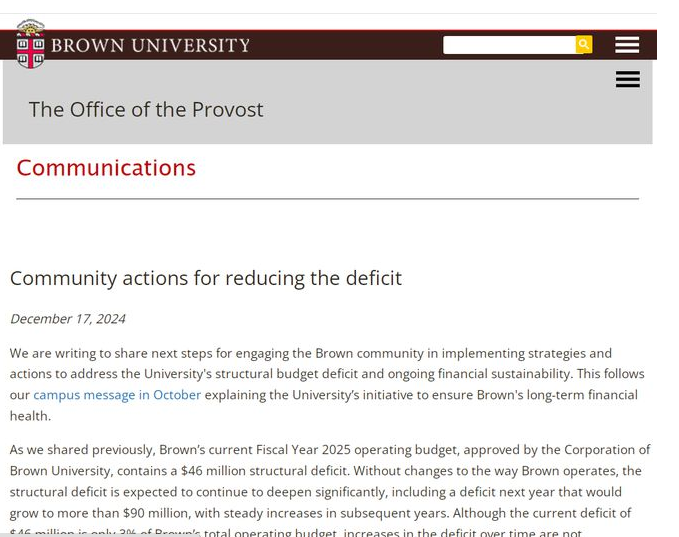This screenshot has height=537, width=679.
Task: Click the paragraph beginning As we shared previously
Action: click(x=330, y=492)
